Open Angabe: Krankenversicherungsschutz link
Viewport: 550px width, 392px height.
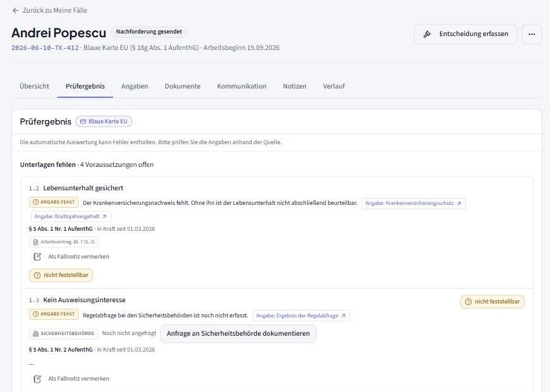(x=413, y=203)
